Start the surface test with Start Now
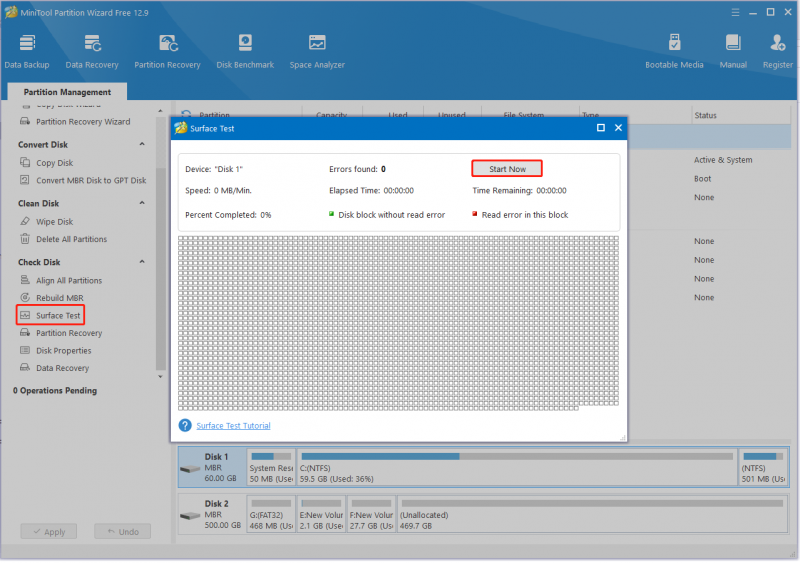Image resolution: width=800 pixels, height=563 pixels. click(x=507, y=169)
